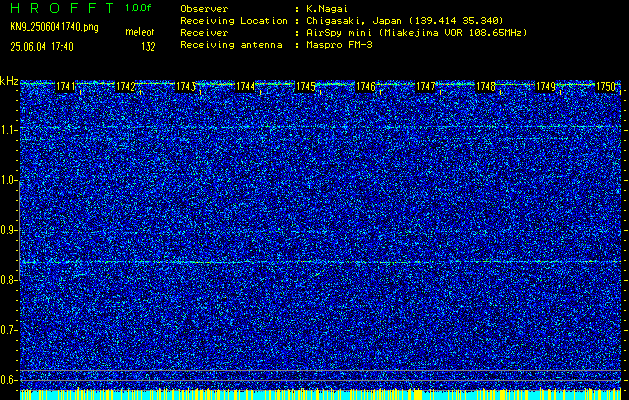Click the Observer label
This screenshot has height=400, width=629.
point(204,9)
